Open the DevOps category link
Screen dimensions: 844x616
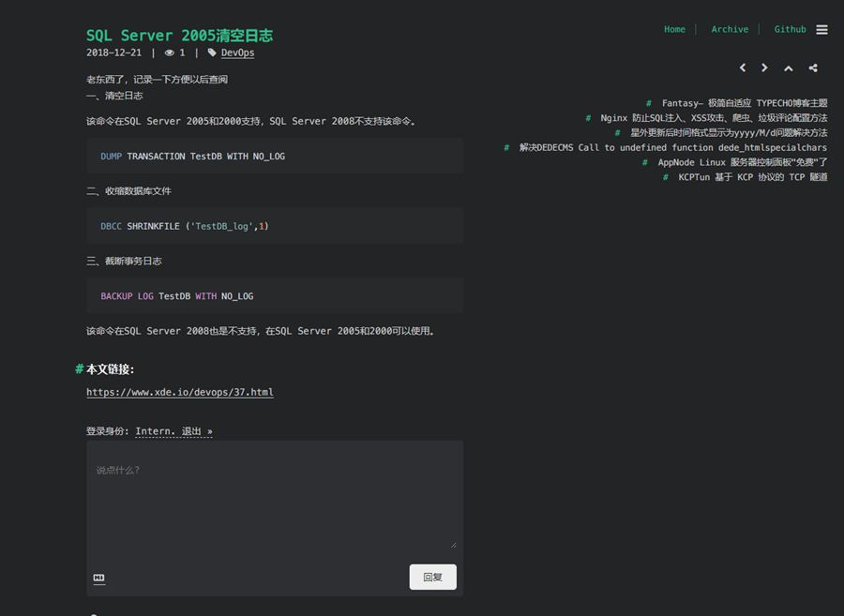click(237, 53)
